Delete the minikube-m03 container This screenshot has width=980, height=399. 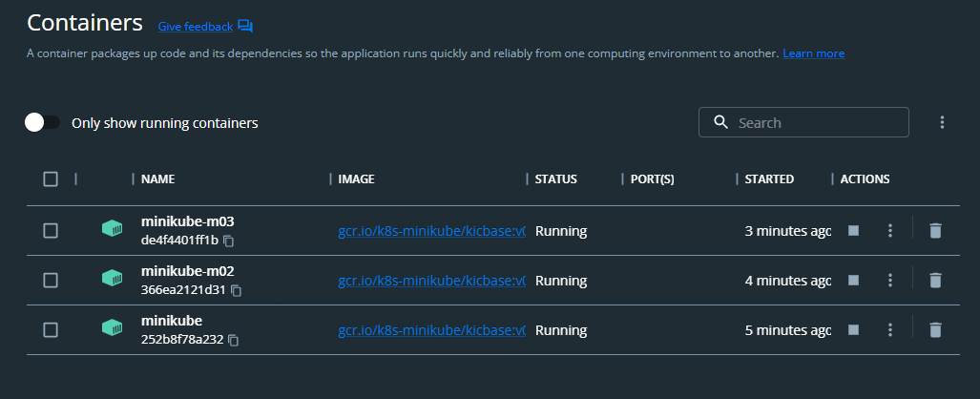point(935,231)
